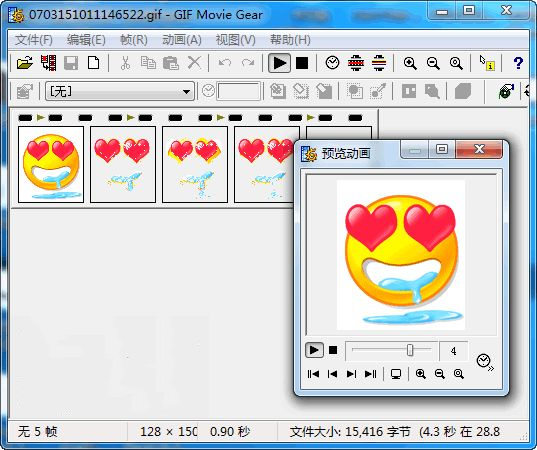
Task: Click the 0.90 秒 duration in status bar
Action: point(230,432)
